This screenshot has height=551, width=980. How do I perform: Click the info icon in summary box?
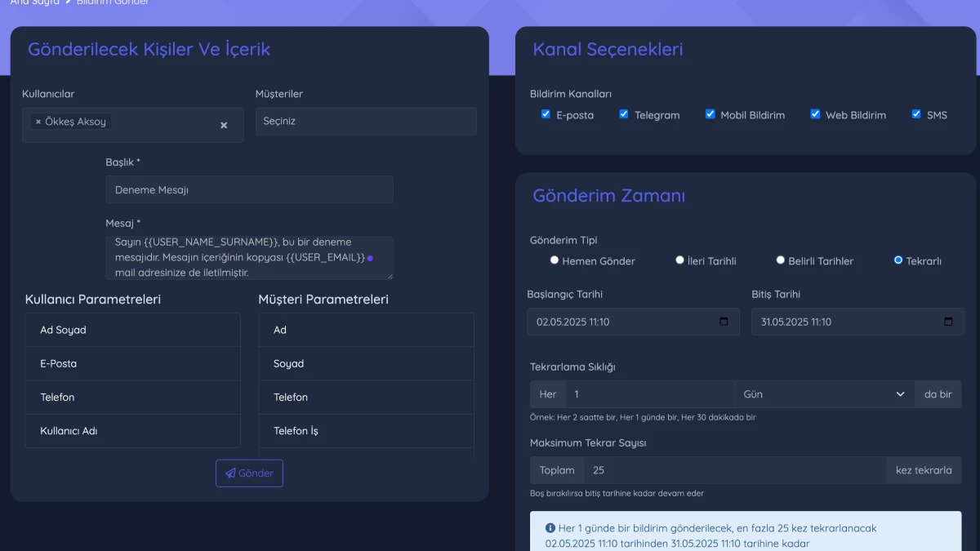pos(550,528)
